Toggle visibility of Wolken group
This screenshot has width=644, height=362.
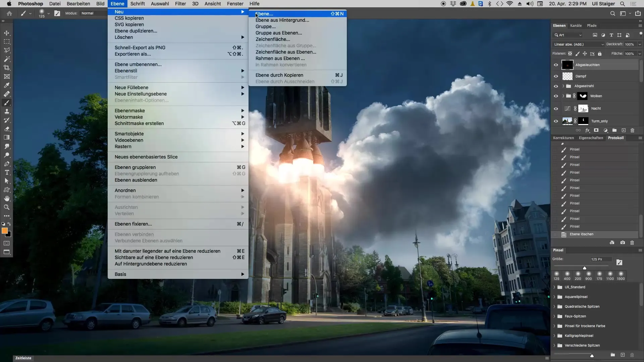(x=556, y=96)
